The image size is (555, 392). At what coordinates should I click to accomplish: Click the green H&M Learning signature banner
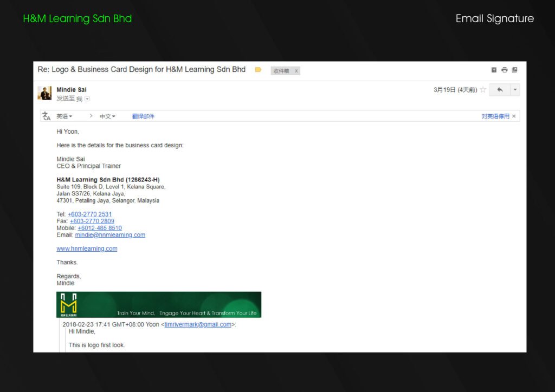click(159, 305)
